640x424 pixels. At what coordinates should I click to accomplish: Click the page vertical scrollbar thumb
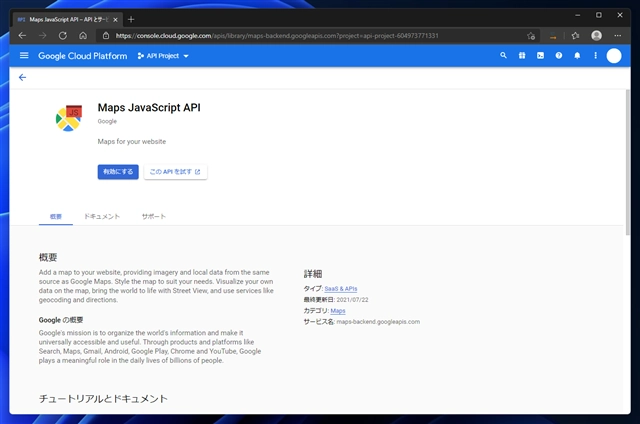tap(628, 162)
